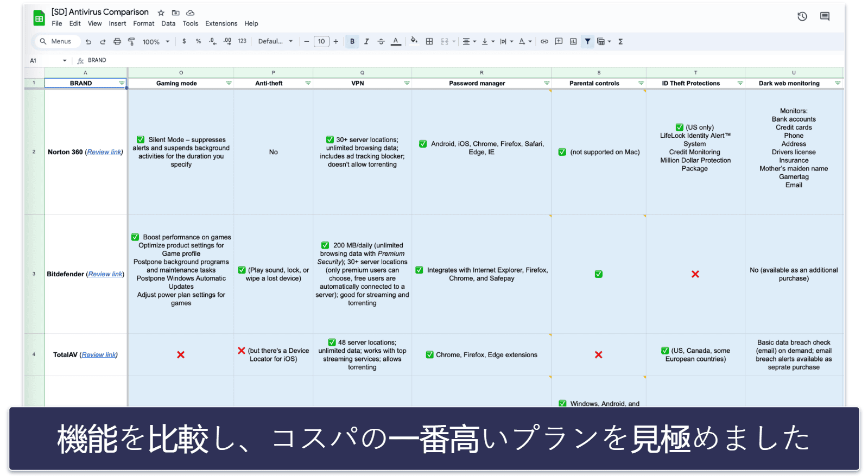Toggle the filter funnel in toolbar

(x=587, y=41)
